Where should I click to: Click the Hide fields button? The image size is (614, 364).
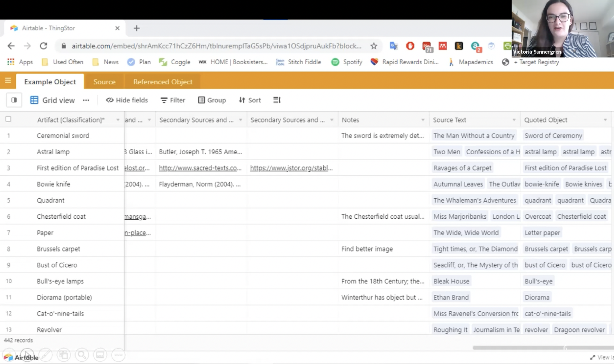coord(127,100)
